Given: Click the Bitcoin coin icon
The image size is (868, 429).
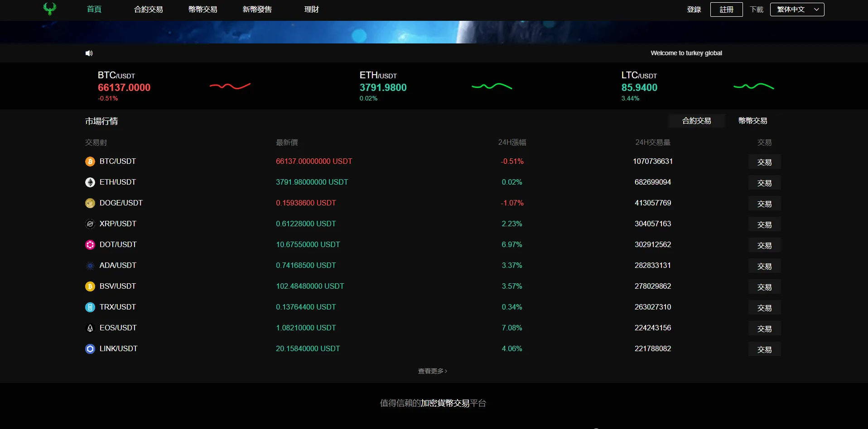Looking at the screenshot, I should coord(90,162).
